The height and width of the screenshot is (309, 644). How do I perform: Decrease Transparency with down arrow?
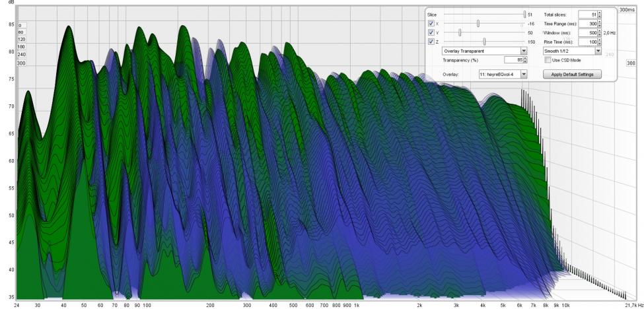(525, 61)
